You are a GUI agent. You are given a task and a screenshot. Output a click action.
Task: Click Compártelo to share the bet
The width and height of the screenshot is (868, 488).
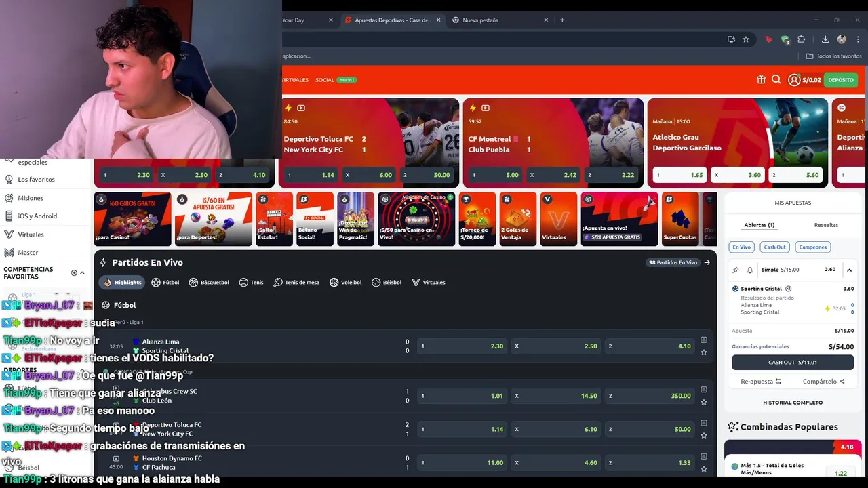(x=824, y=382)
